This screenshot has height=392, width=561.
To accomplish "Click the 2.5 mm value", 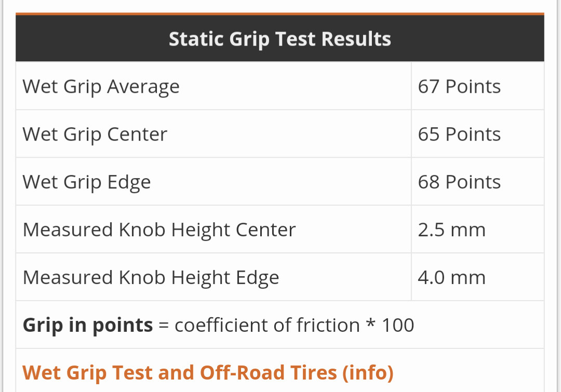I will point(451,230).
